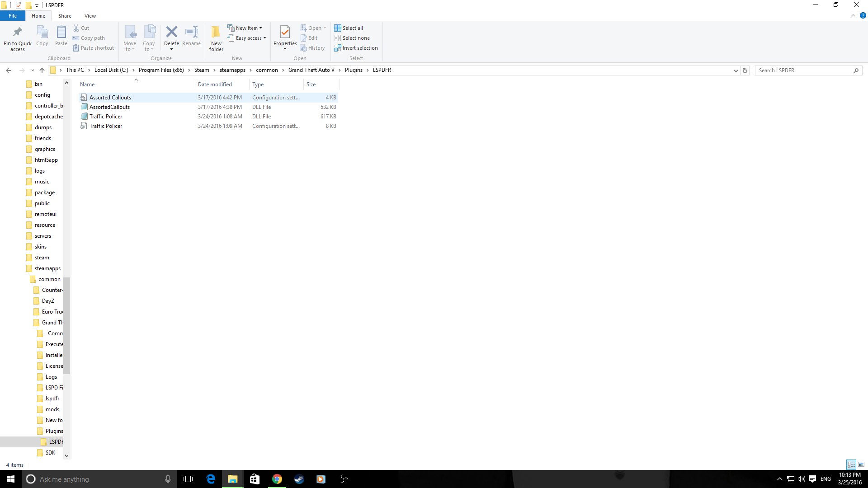Image resolution: width=868 pixels, height=488 pixels.
Task: Open Steam from the taskbar
Action: [299, 479]
